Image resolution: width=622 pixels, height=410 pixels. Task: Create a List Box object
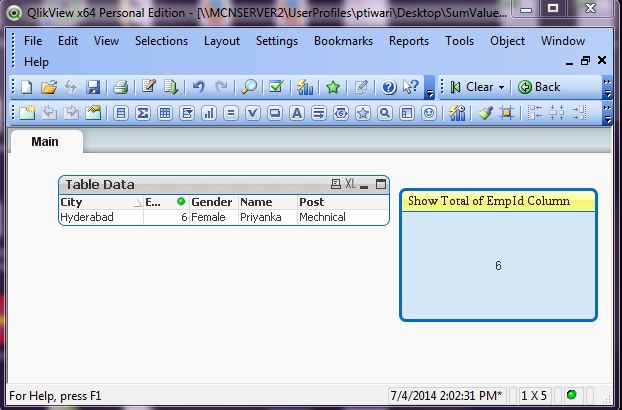click(x=121, y=113)
